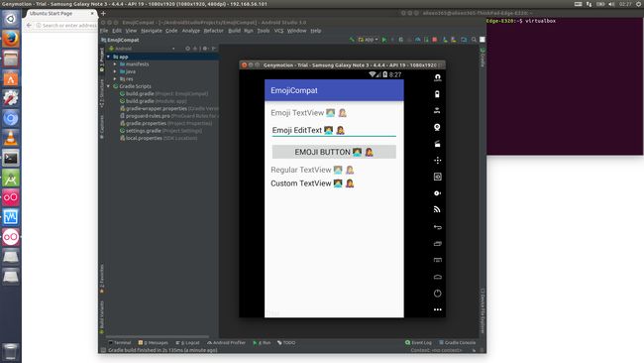Toggle the Device File Explorer side tab

483,310
